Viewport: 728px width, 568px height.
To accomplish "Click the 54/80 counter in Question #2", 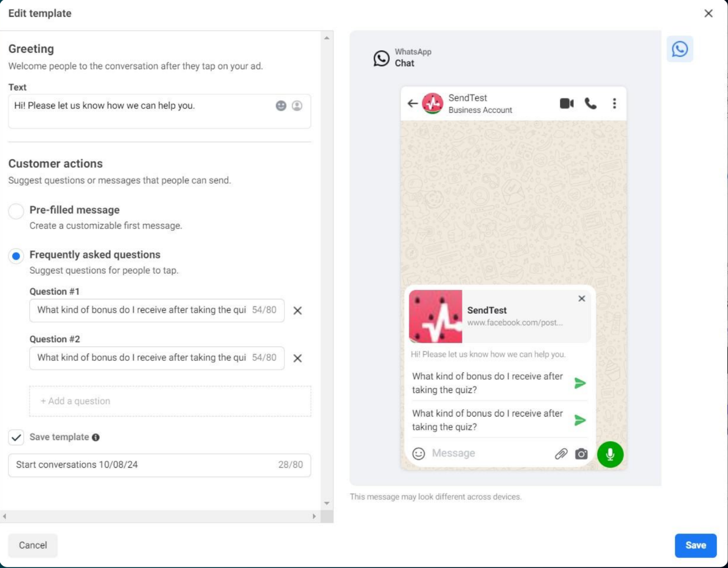I will coord(264,358).
